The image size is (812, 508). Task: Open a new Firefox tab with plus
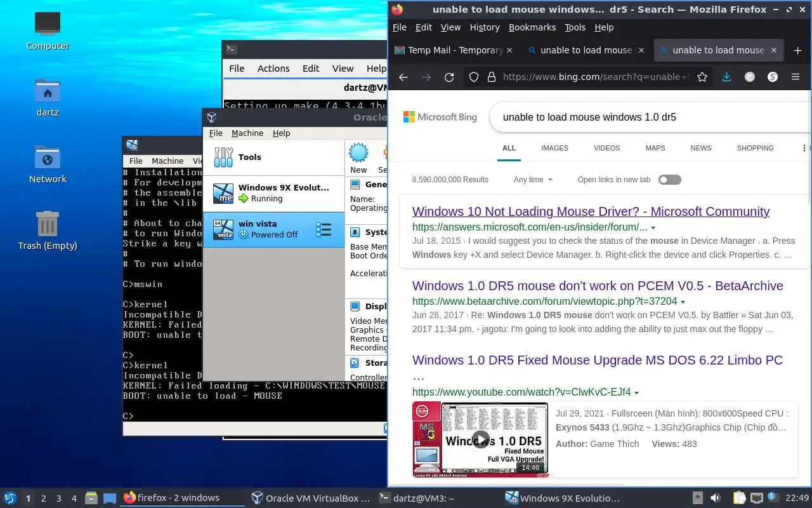798,50
